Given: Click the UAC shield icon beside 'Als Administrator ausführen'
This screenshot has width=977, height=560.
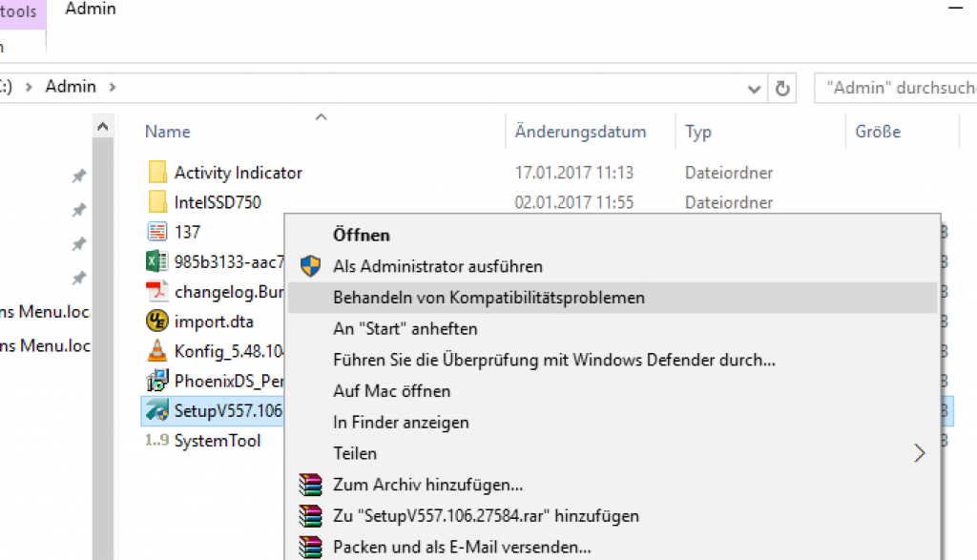Looking at the screenshot, I should (x=310, y=265).
